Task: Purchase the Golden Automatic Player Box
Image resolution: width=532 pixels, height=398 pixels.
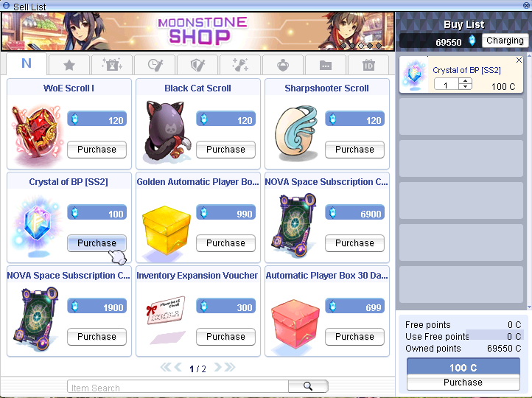Action: click(x=225, y=243)
